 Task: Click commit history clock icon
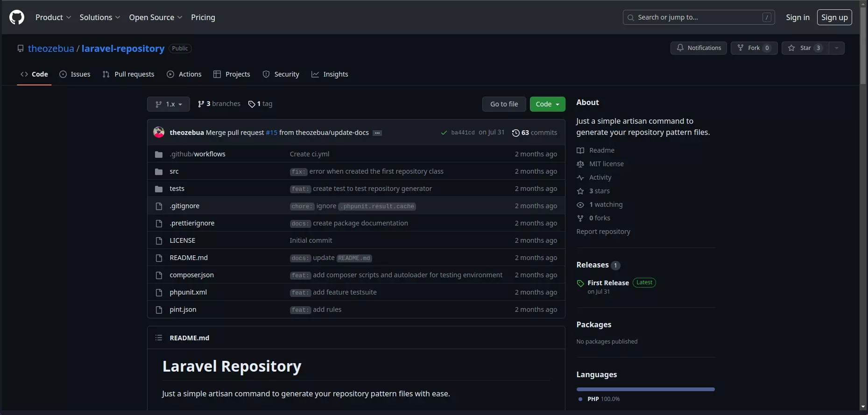[x=515, y=133]
